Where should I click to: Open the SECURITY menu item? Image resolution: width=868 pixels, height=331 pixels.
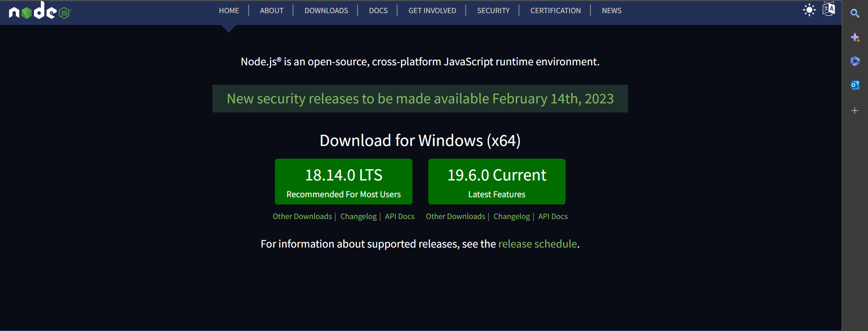pos(493,10)
